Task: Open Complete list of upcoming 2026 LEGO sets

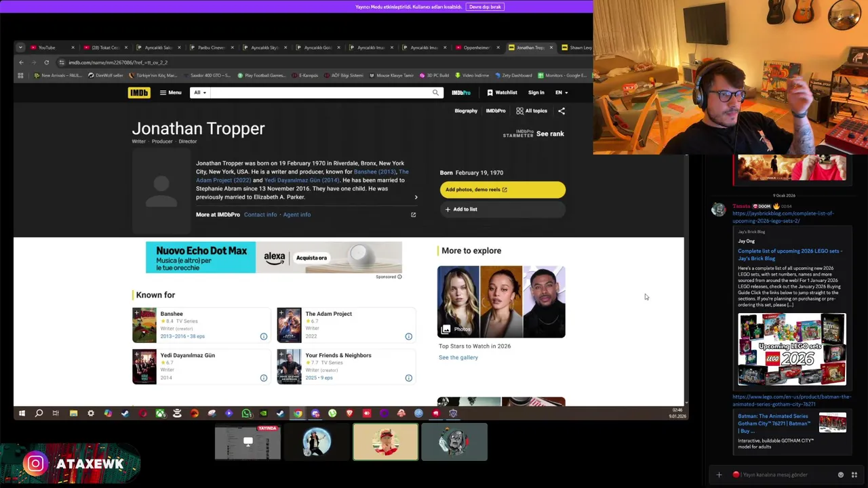Action: click(x=790, y=254)
